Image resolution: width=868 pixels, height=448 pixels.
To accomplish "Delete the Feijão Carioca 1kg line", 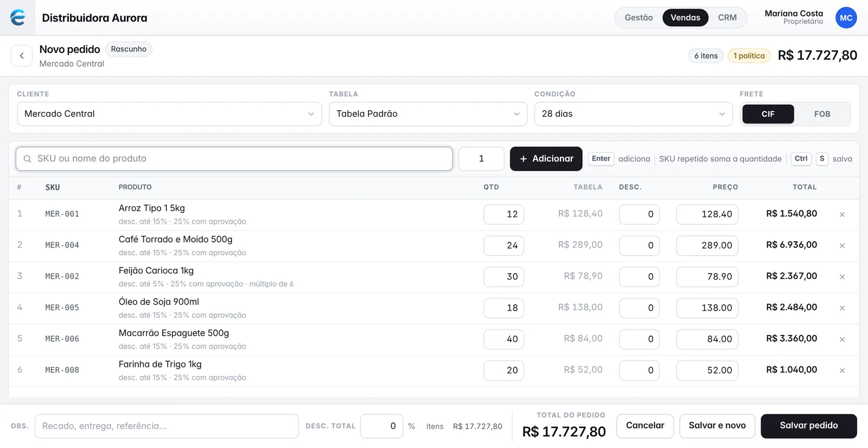I will [842, 277].
